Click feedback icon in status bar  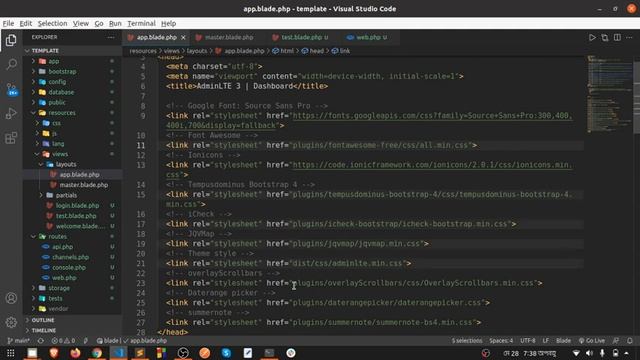(616, 340)
